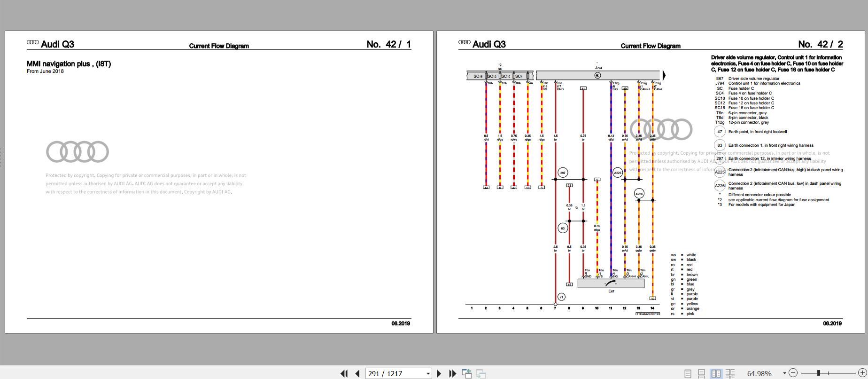This screenshot has height=379, width=868.
Task: Click the greyed next view icon
Action: [481, 373]
